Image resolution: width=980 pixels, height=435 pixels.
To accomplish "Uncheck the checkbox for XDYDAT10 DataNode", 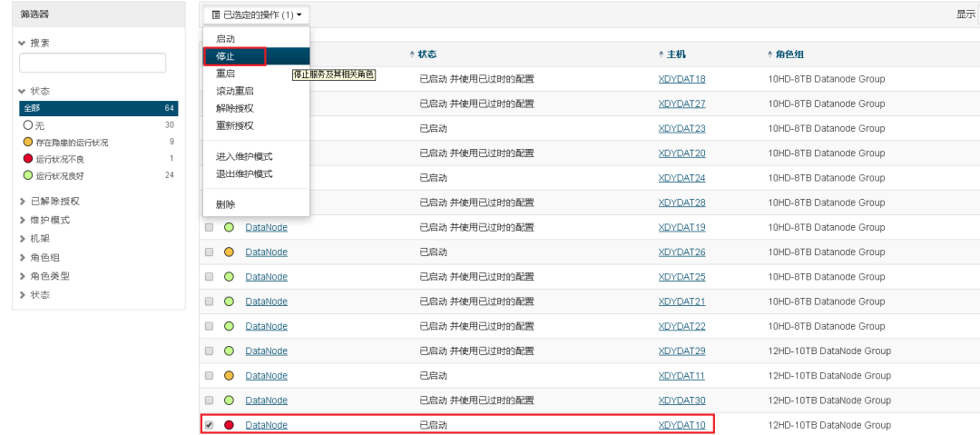I will point(210,425).
